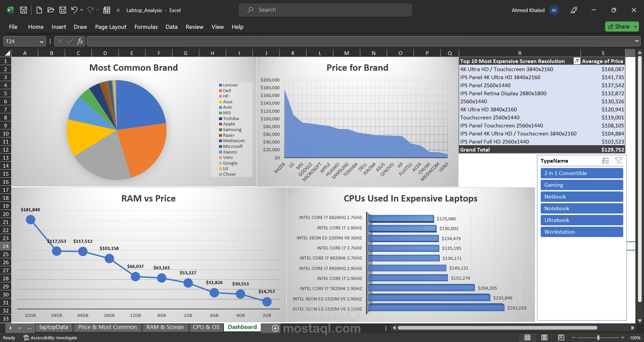Click the Redo arrow icon
The height and width of the screenshot is (342, 644).
(90, 10)
